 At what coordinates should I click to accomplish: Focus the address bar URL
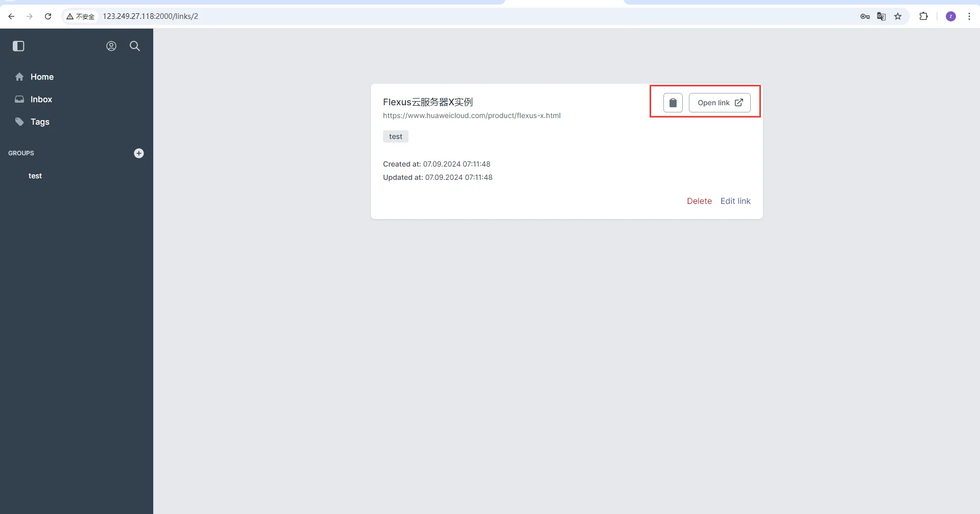[151, 16]
